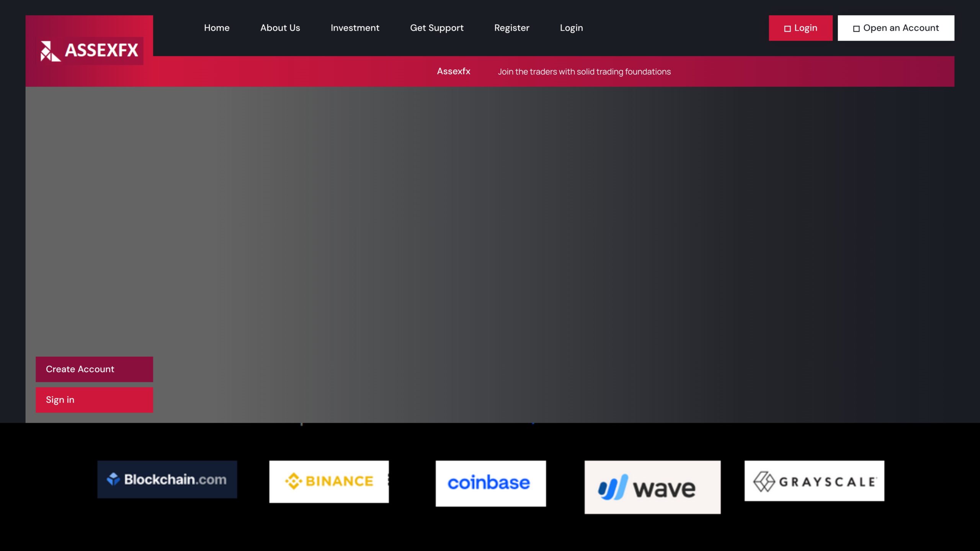Image resolution: width=980 pixels, height=551 pixels.
Task: Click the icon beside Open an Account
Action: tap(856, 29)
